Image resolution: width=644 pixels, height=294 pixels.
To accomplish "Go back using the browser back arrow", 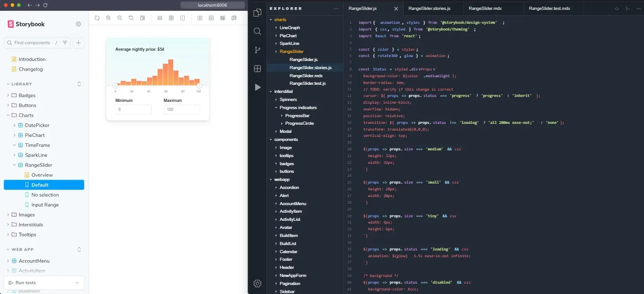I will coord(30,5).
